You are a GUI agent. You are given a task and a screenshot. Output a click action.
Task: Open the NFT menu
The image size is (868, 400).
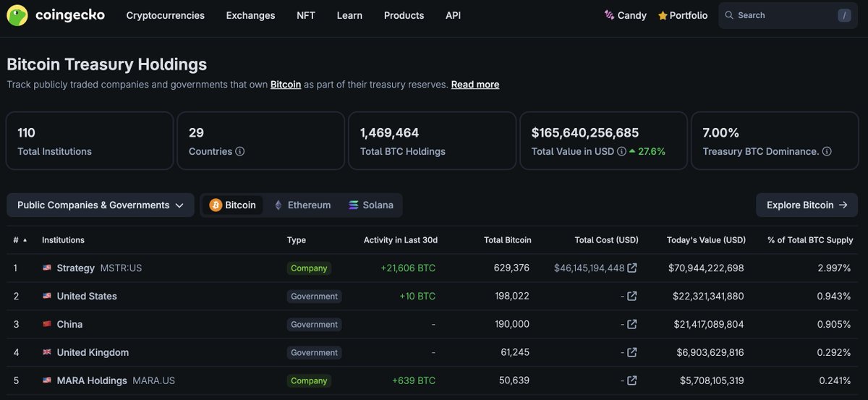306,15
